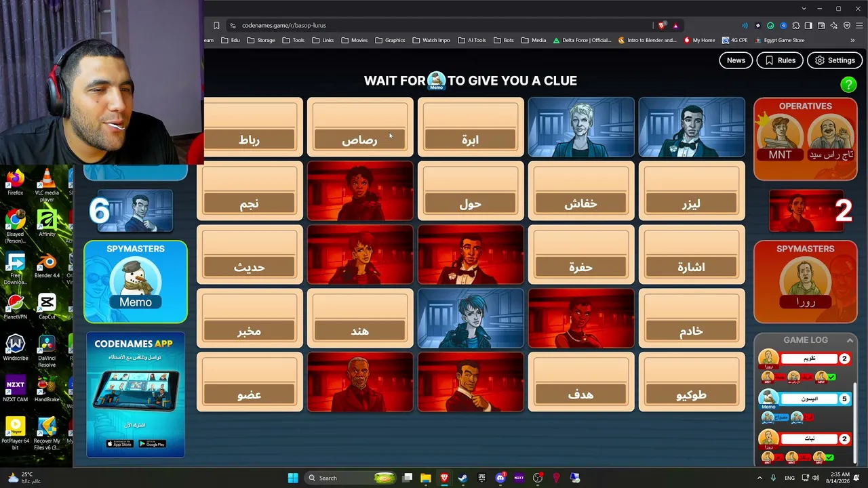Open Discord from the taskbar
The image size is (868, 488).
[x=500, y=478]
